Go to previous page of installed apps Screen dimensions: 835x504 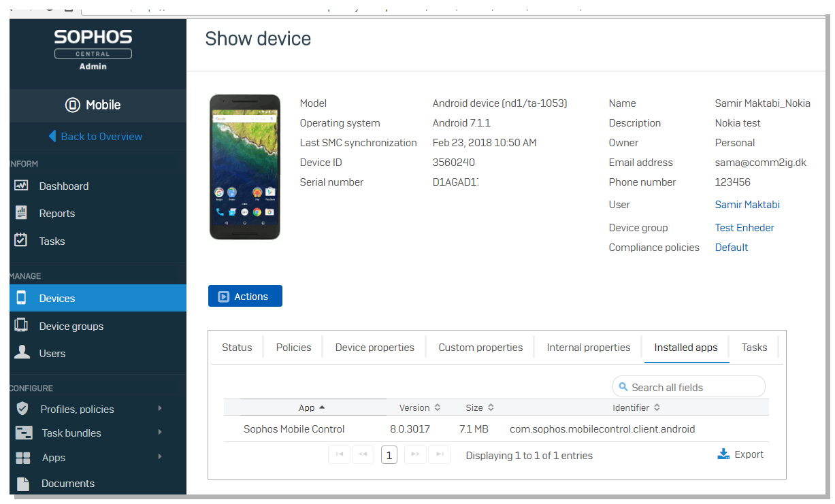[363, 454]
